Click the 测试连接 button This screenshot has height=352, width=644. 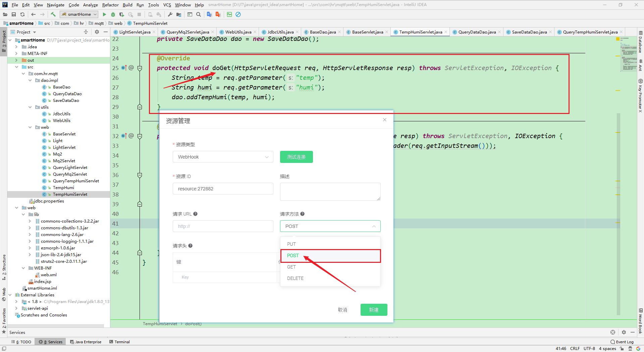[296, 157]
